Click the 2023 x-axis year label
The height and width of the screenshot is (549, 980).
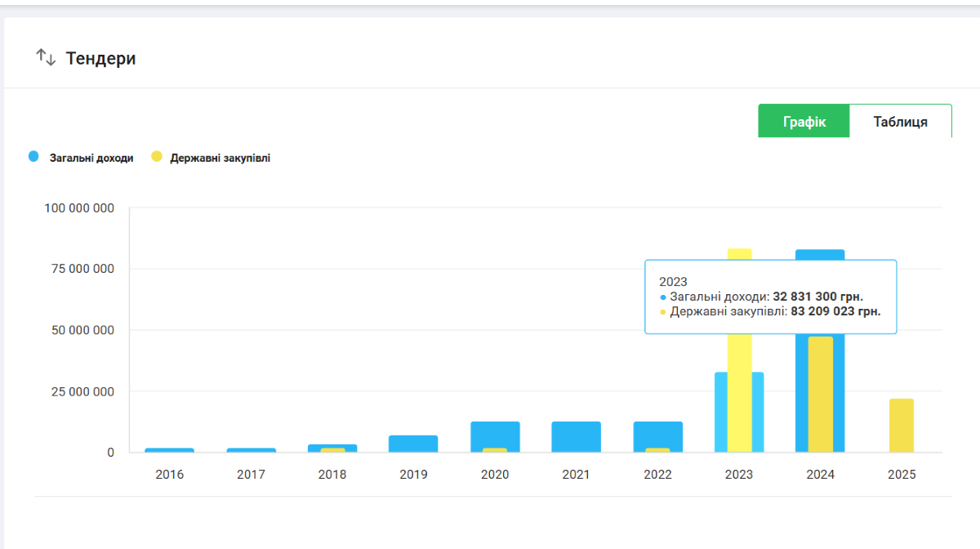click(738, 475)
